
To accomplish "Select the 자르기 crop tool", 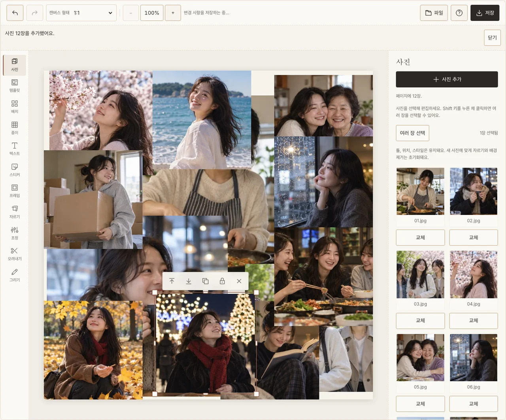I will coord(15,212).
